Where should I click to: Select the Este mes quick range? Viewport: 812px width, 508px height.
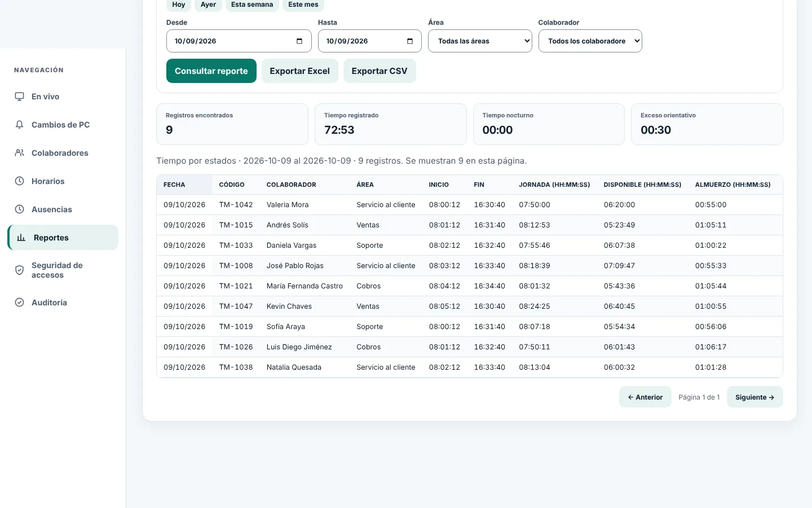(303, 5)
